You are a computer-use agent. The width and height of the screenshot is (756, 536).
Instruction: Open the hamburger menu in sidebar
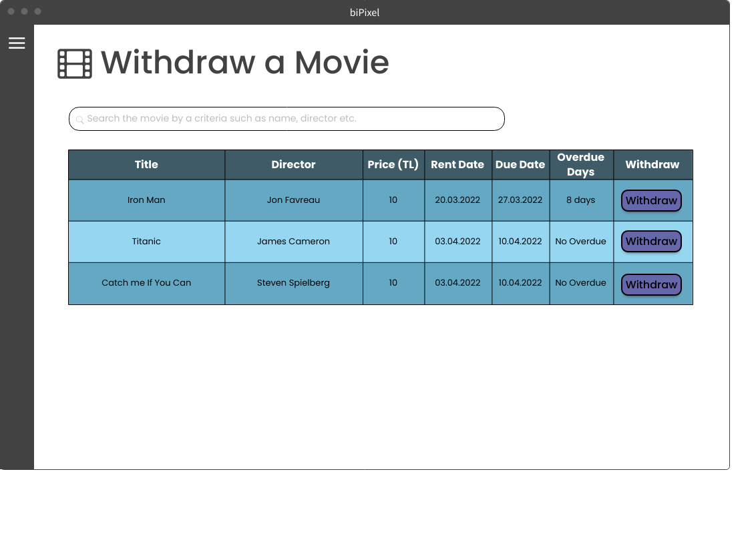tap(17, 43)
